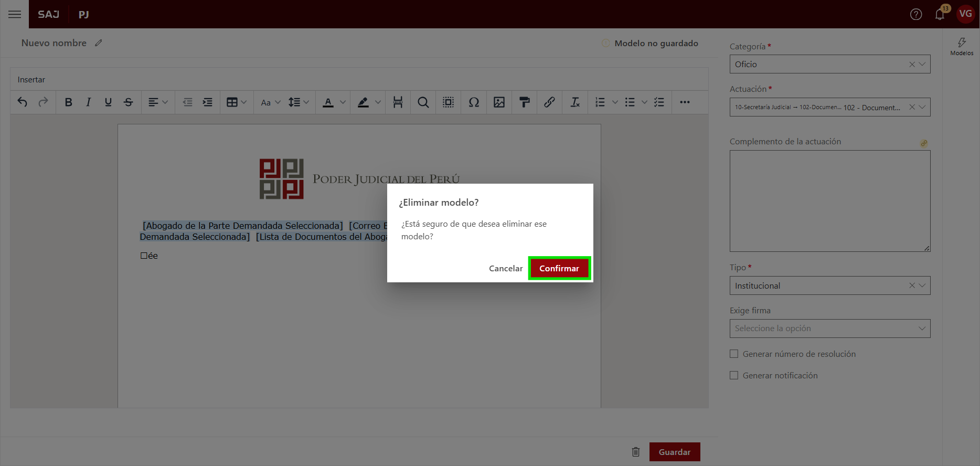Click the link icon beside Complemento

(x=924, y=143)
